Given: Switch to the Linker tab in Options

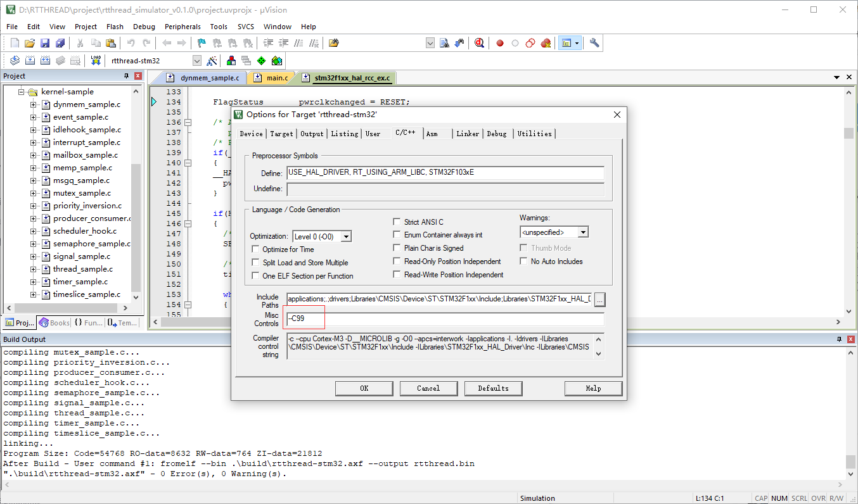Looking at the screenshot, I should pyautogui.click(x=468, y=134).
